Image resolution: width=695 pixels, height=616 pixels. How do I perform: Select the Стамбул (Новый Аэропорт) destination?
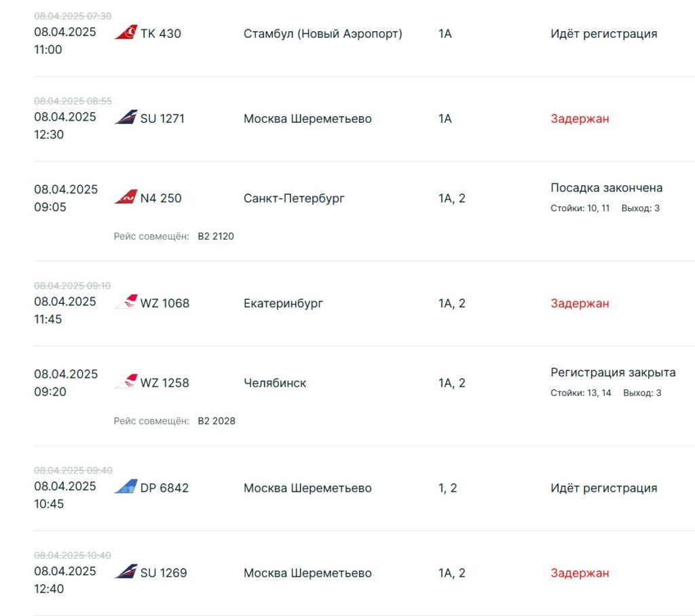pyautogui.click(x=323, y=33)
